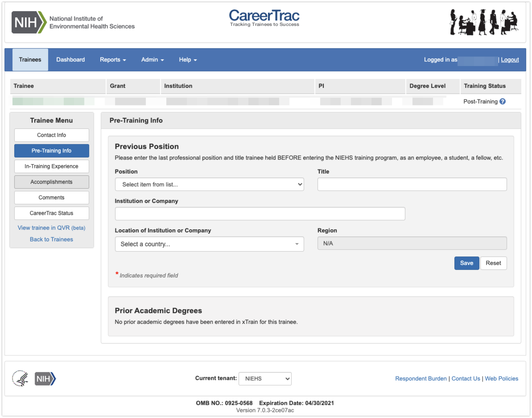The height and width of the screenshot is (418, 532).
Task: Click the Institution or Company field
Action: tap(260, 214)
